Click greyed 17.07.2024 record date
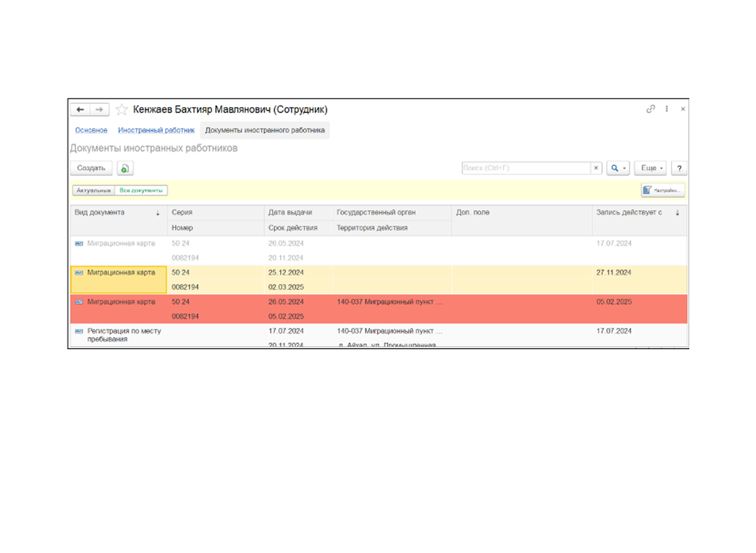756x553 pixels. (614, 244)
